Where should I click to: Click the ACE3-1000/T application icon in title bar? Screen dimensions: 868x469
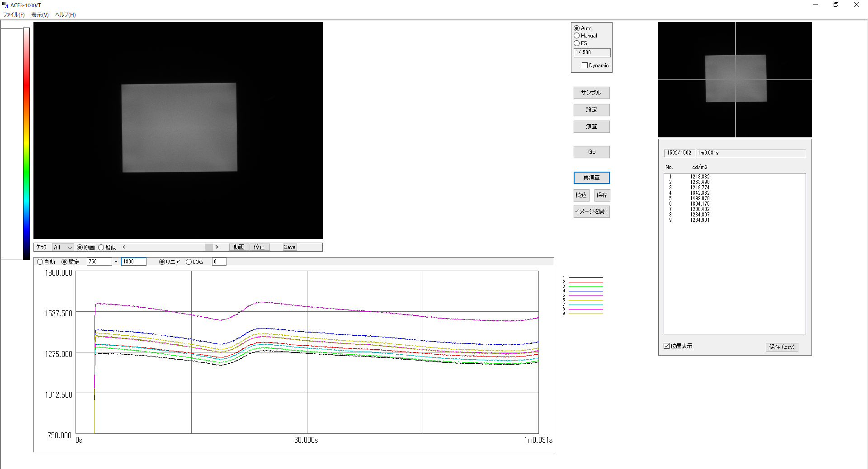pos(4,5)
